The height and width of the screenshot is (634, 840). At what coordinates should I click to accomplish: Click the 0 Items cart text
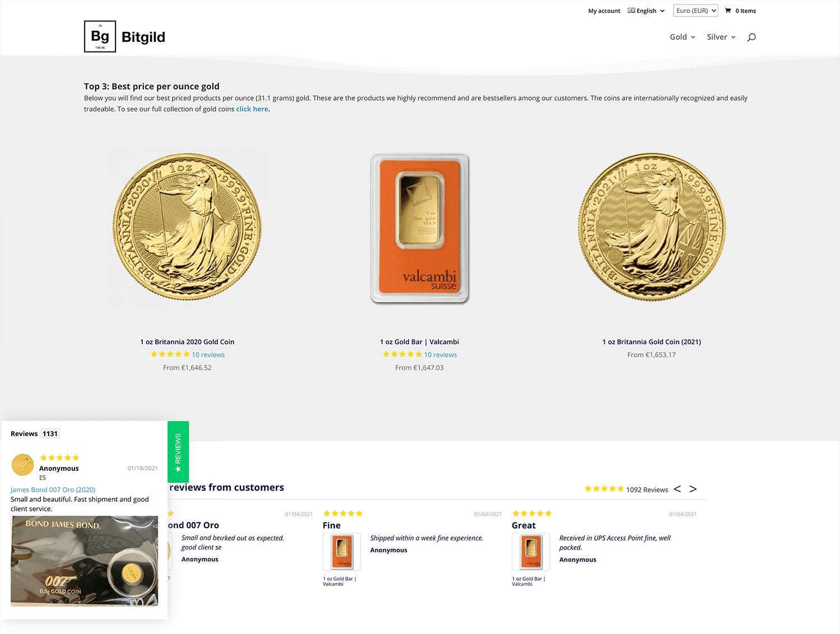click(745, 11)
